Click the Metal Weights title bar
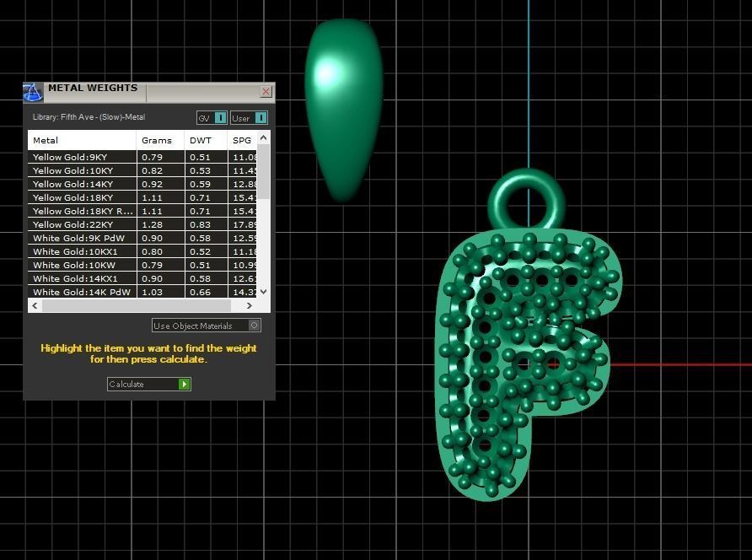752x560 pixels. [148, 92]
